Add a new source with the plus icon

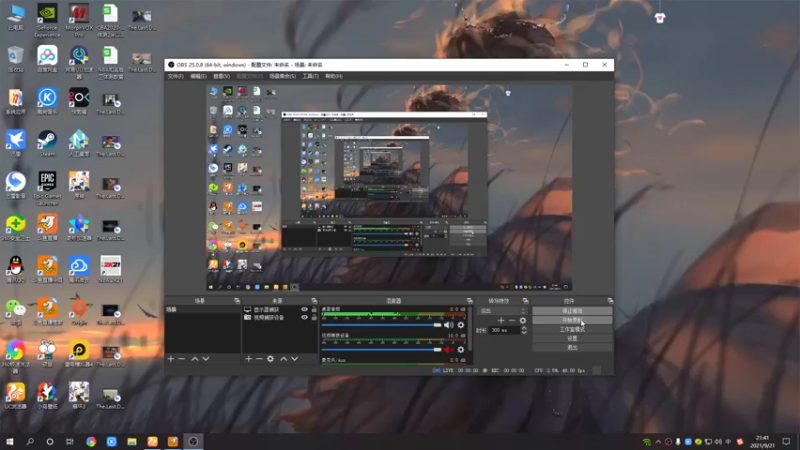[248, 359]
